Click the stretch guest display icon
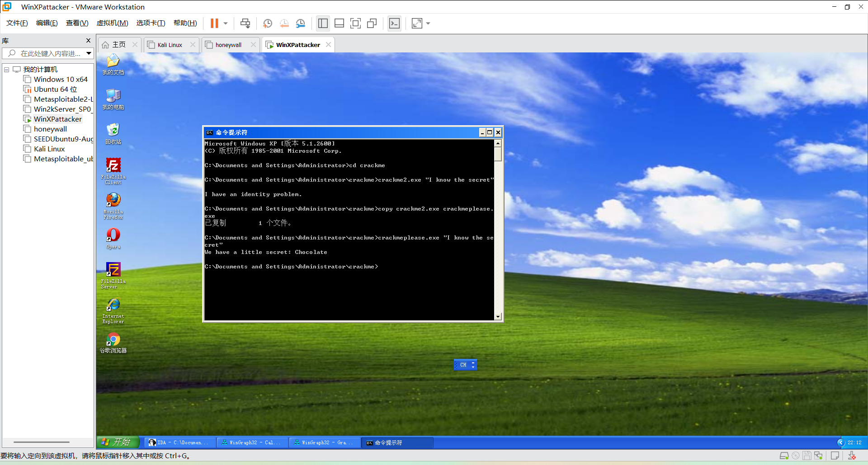Screen dimensions: 868x465 pyautogui.click(x=417, y=23)
